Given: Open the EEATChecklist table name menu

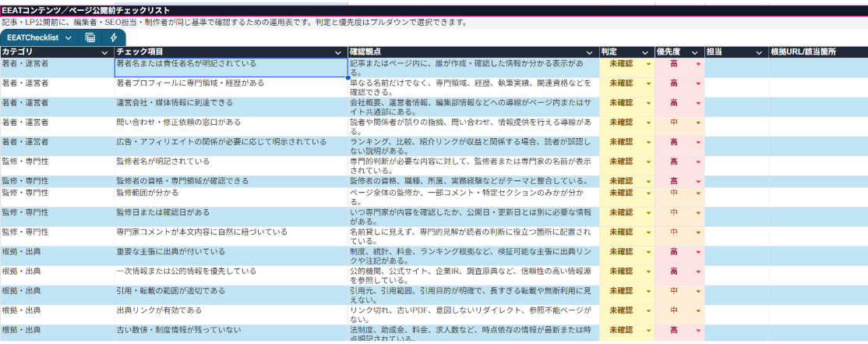Looking at the screenshot, I should pos(39,37).
